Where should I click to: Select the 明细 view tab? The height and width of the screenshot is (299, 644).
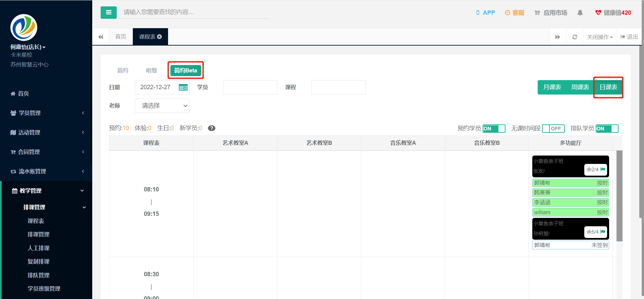(151, 70)
